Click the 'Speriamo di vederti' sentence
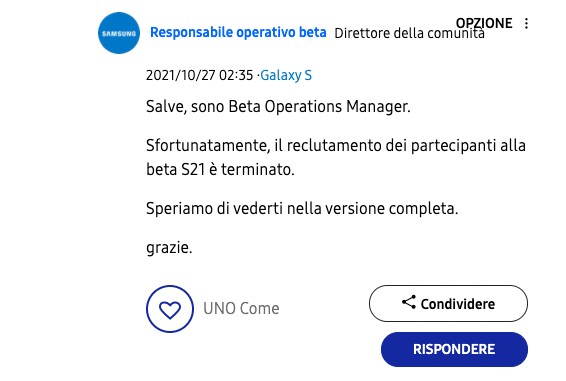The width and height of the screenshot is (566, 381). [302, 208]
